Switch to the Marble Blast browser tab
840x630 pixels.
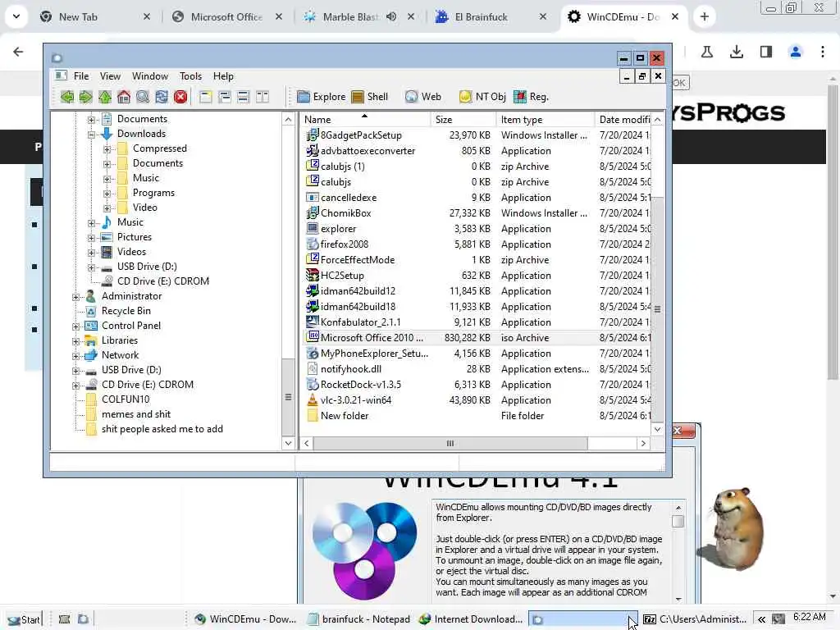coord(349,17)
